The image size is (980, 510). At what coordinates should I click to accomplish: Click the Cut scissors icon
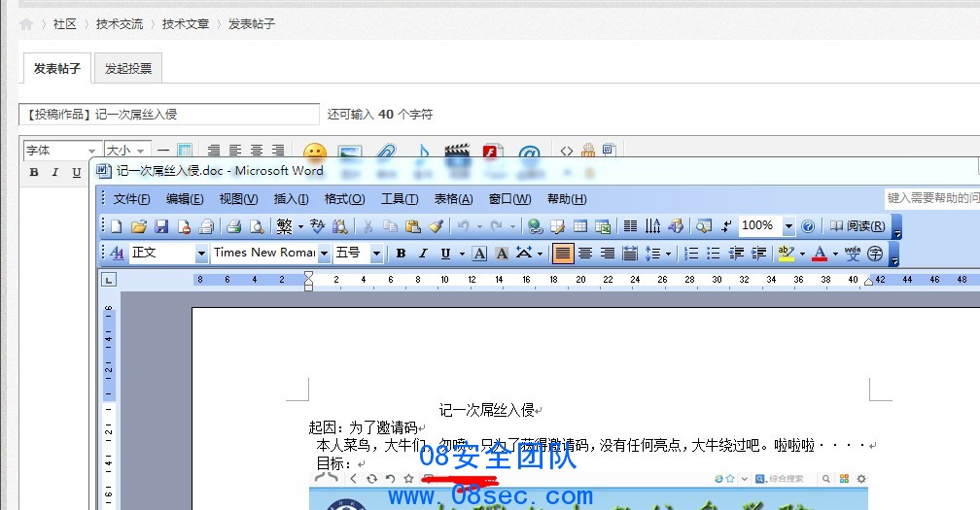point(368,226)
